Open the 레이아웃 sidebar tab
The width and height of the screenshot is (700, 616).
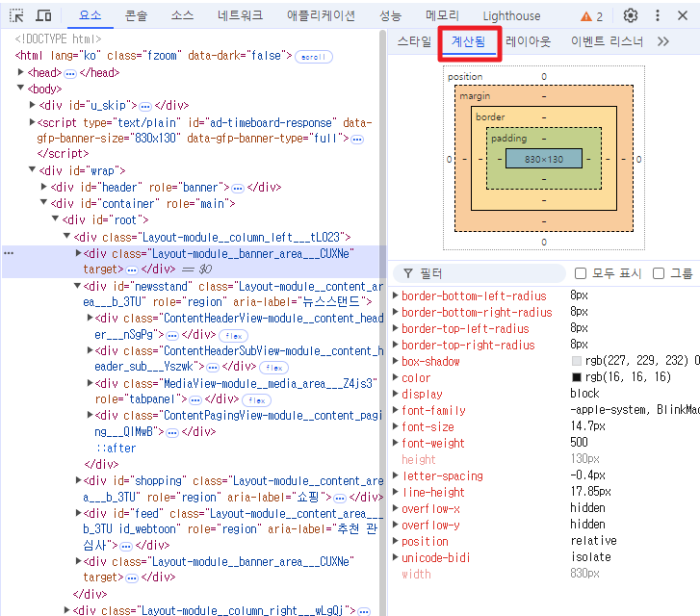(x=528, y=41)
